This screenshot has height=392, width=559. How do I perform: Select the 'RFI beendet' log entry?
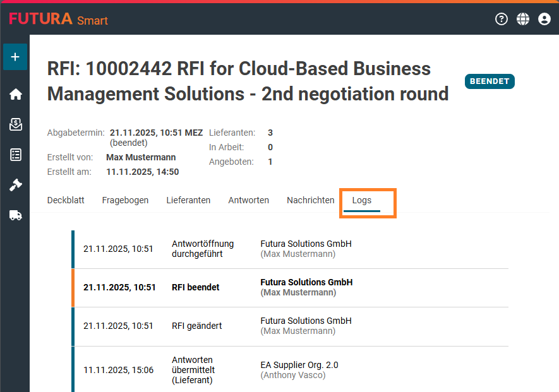coord(195,287)
